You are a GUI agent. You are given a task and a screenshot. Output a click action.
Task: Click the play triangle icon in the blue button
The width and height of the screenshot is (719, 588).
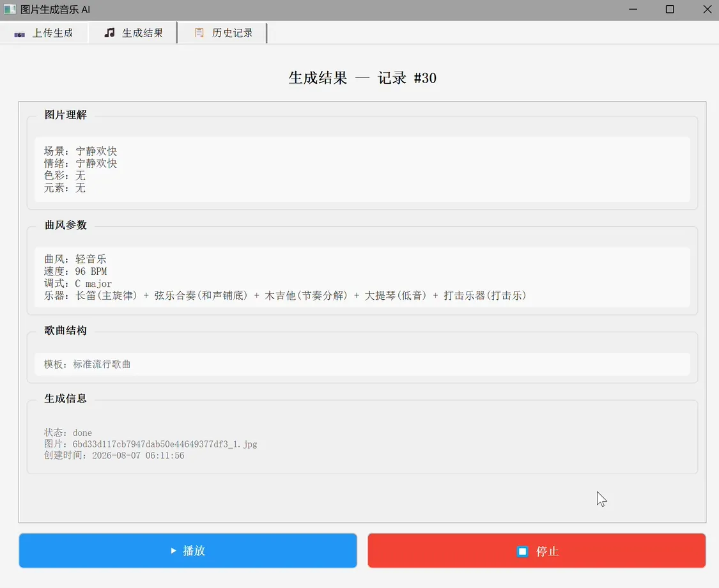173,550
